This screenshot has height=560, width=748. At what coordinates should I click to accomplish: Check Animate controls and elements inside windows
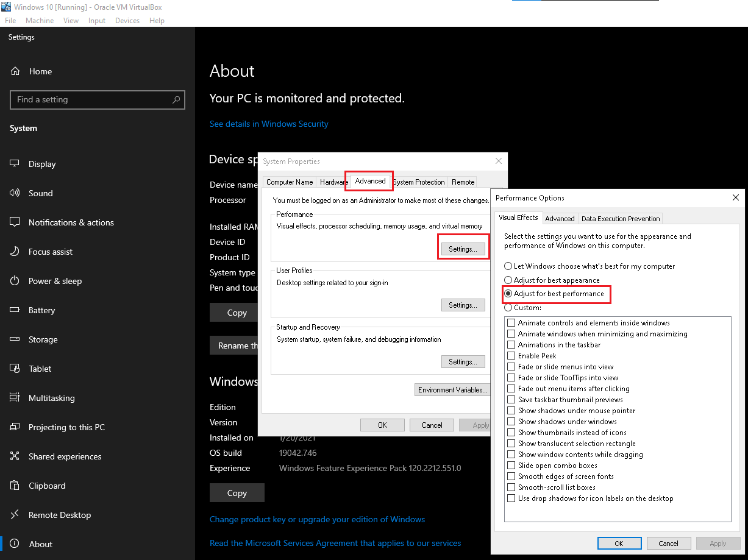511,323
